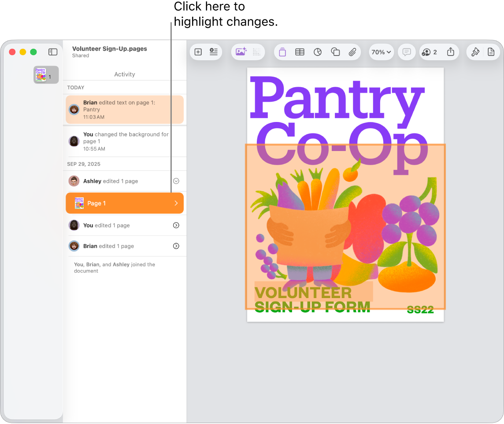
Task: Toggle the text insert panel icon
Action: (213, 52)
